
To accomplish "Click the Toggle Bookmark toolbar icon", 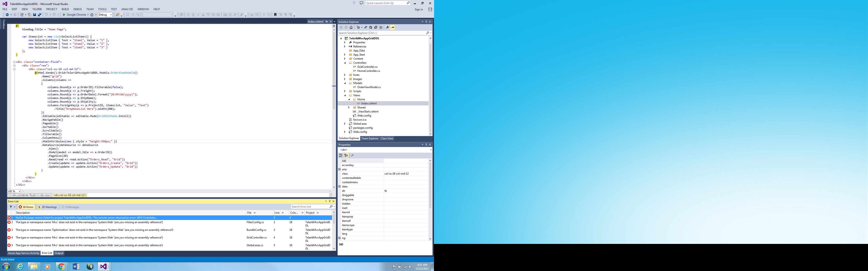I will click(275, 15).
